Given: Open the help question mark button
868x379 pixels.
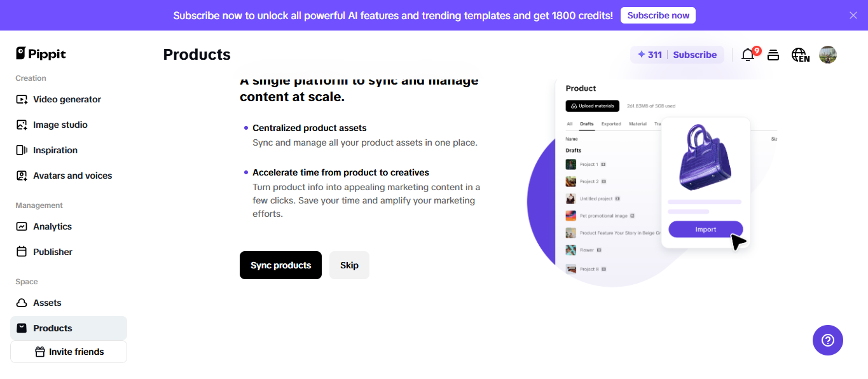Looking at the screenshot, I should [x=828, y=340].
